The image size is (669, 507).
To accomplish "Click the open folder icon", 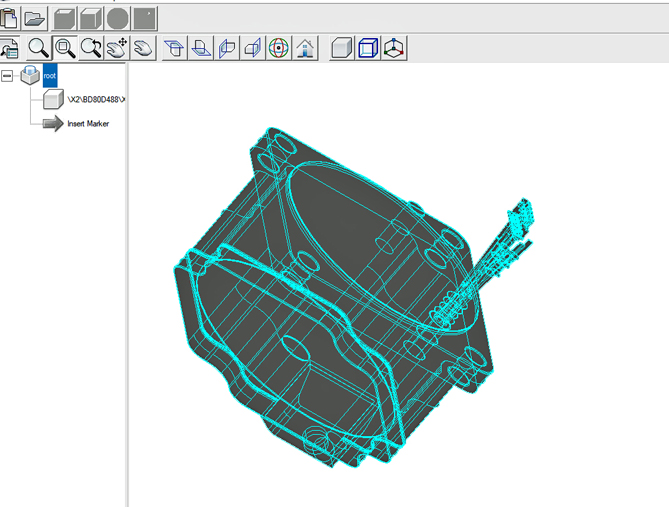I will (x=35, y=18).
